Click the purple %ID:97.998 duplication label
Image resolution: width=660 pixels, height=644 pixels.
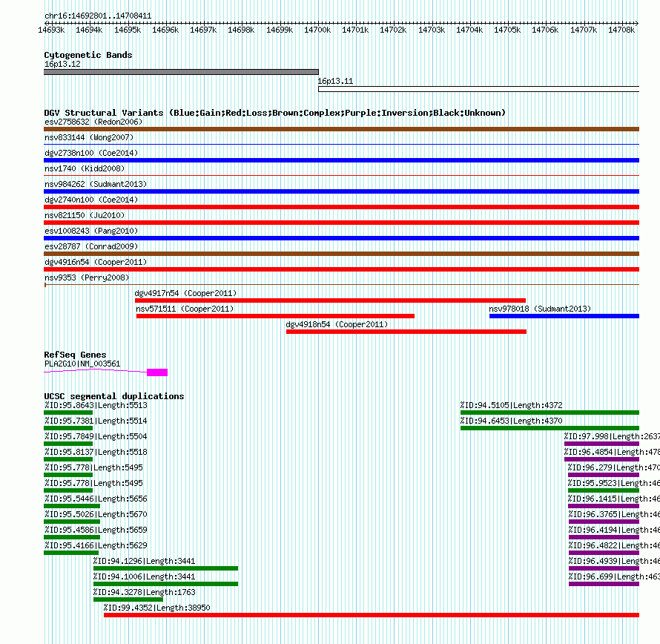coord(612,436)
